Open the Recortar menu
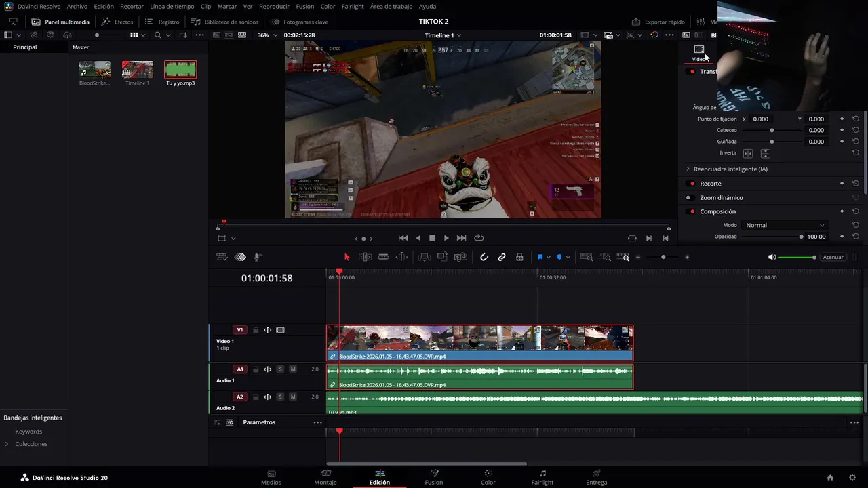This screenshot has height=488, width=868. click(132, 6)
